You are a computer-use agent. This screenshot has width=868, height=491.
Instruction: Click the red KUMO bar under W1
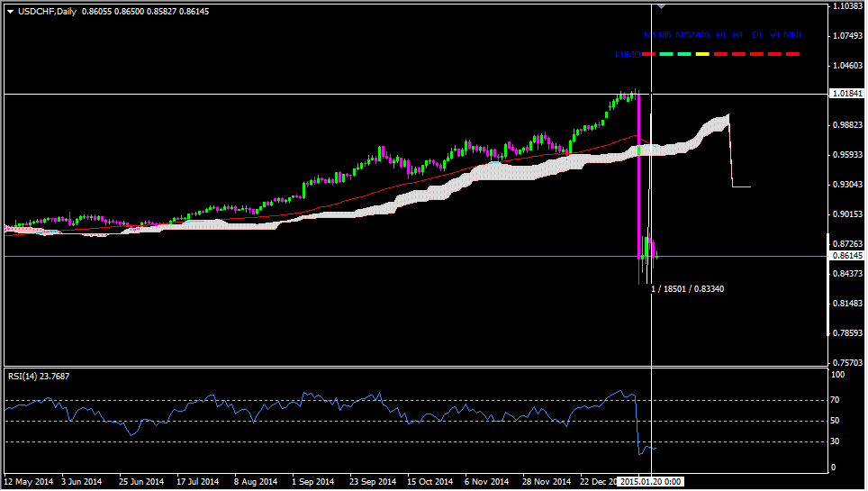tap(774, 54)
